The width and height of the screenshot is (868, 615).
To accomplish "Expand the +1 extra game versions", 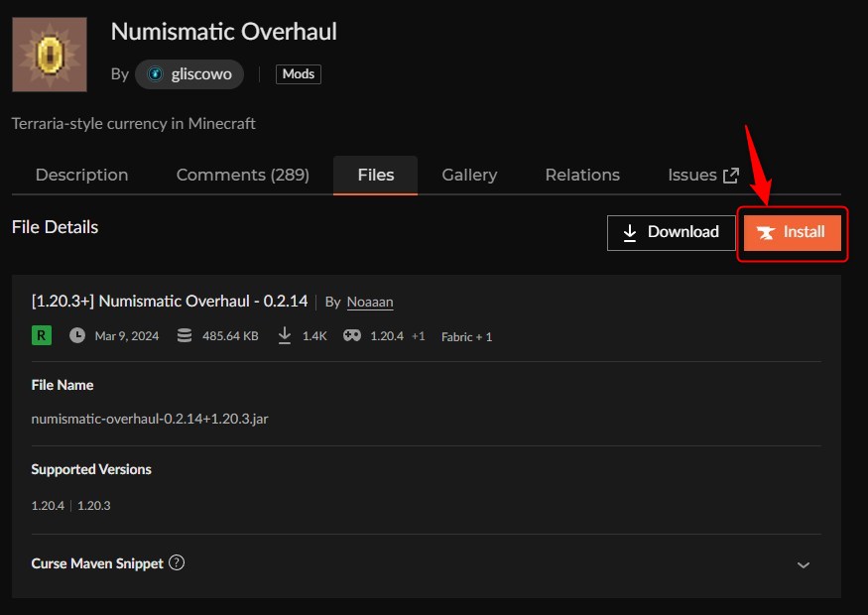I will (x=416, y=336).
